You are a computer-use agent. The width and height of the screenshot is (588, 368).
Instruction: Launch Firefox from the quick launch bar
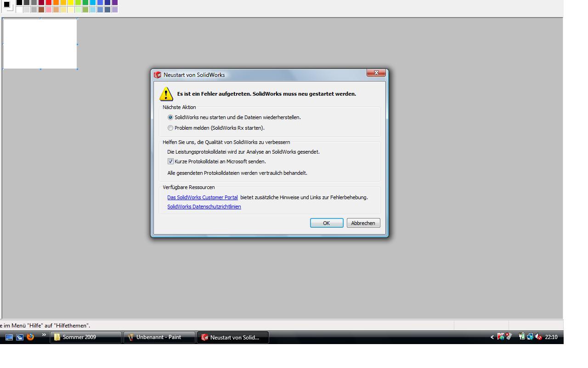click(x=30, y=337)
